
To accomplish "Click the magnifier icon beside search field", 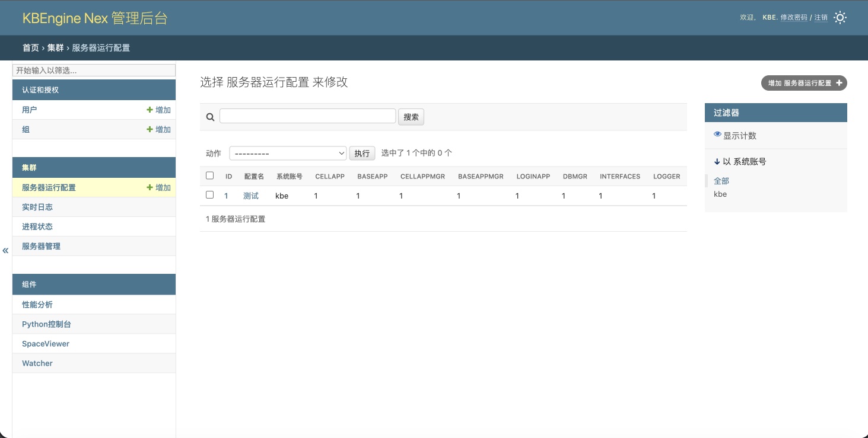I will tap(210, 117).
